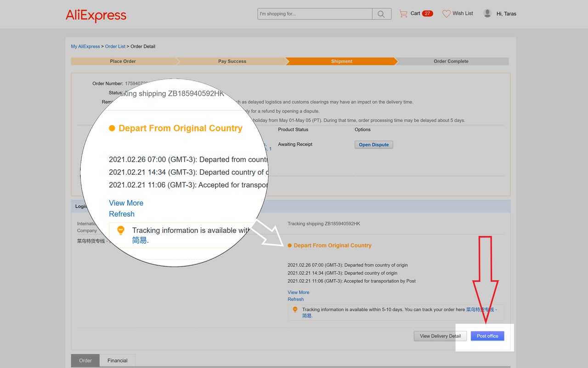The image size is (588, 368).
Task: Click the View Delivery Detail button
Action: point(440,336)
